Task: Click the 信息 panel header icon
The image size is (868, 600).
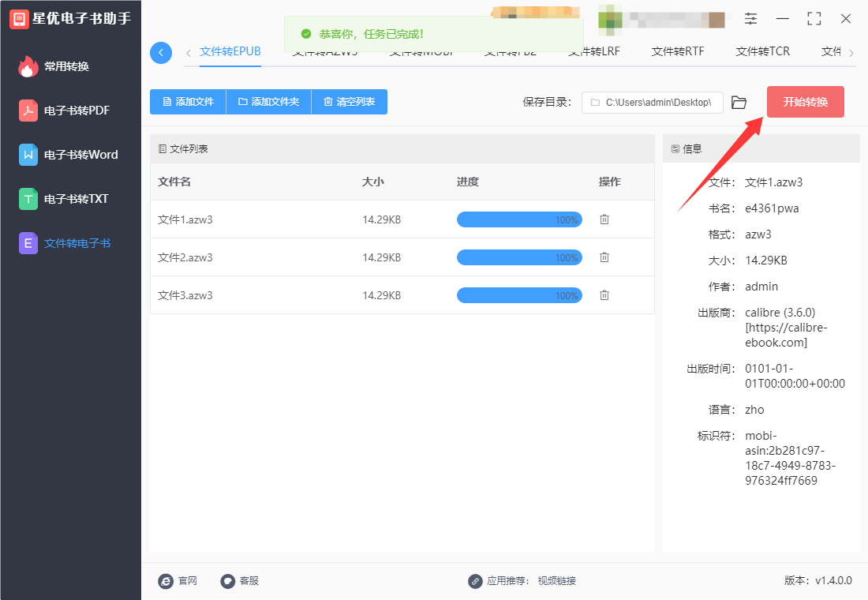Action: pyautogui.click(x=675, y=149)
